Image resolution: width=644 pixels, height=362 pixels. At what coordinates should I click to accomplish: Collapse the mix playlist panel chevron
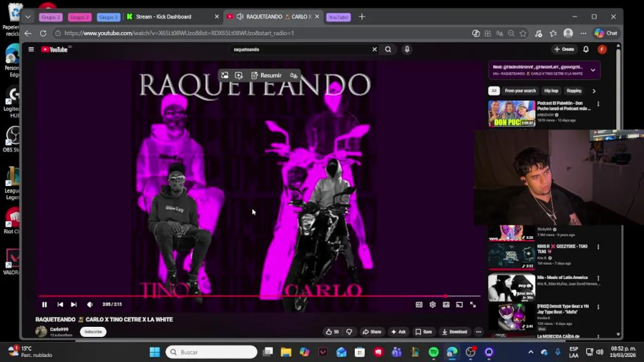(593, 70)
